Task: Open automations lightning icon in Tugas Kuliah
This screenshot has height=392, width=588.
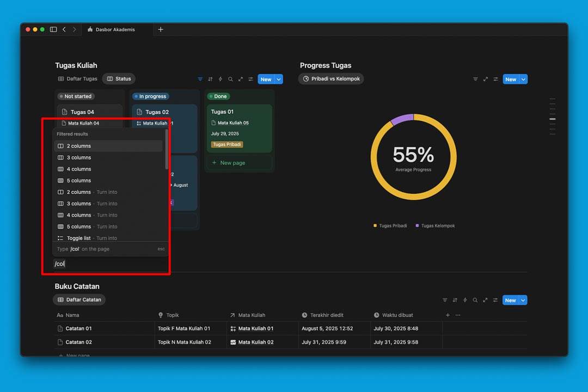Action: tap(220, 79)
